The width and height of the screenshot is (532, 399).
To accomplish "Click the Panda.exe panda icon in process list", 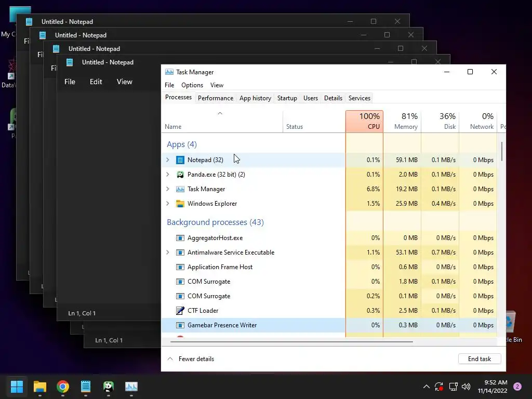I will click(180, 175).
